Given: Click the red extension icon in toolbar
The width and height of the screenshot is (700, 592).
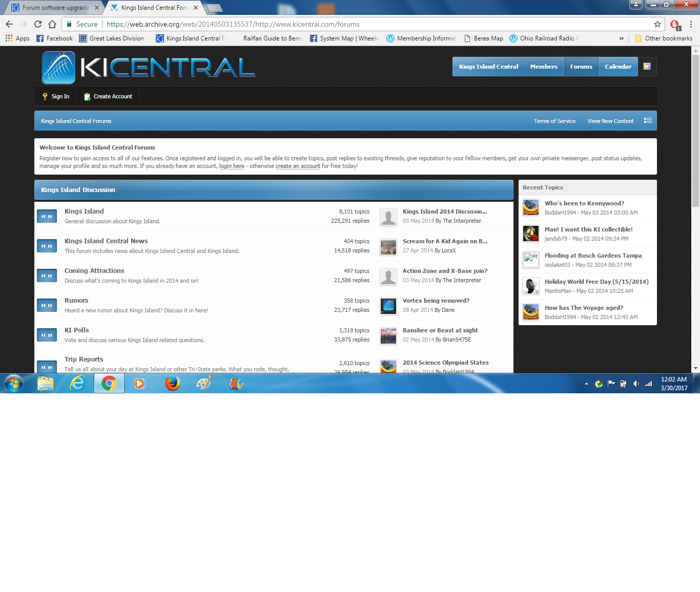Looking at the screenshot, I should click(675, 25).
